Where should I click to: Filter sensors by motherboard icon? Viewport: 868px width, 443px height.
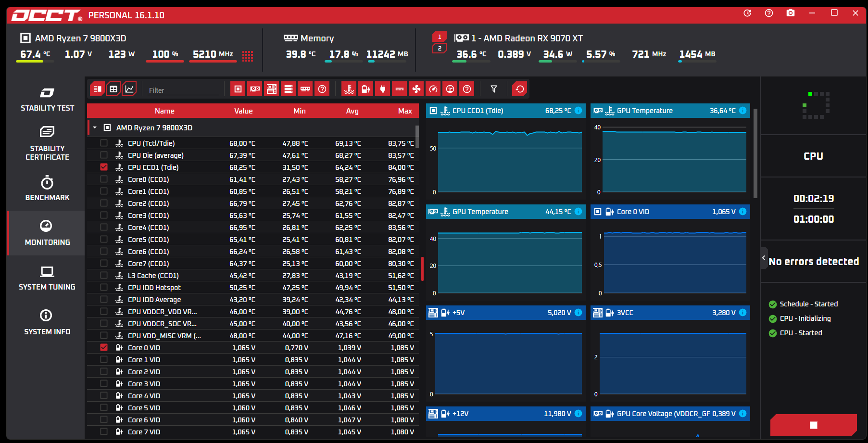click(272, 89)
